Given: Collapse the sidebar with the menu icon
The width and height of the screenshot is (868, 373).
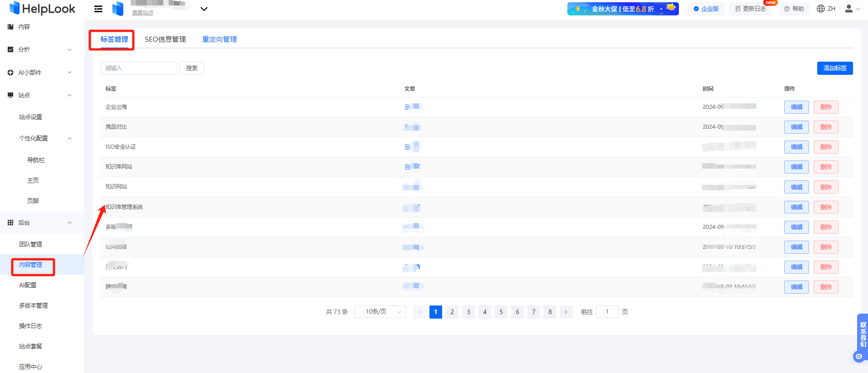Looking at the screenshot, I should (98, 9).
